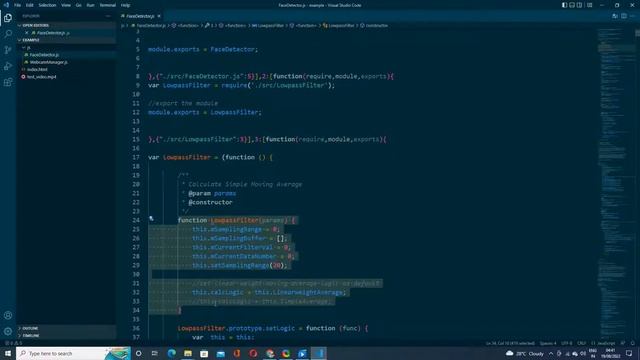Image resolution: width=640 pixels, height=360 pixels.
Task: Open the Help menu
Action: (x=125, y=5)
